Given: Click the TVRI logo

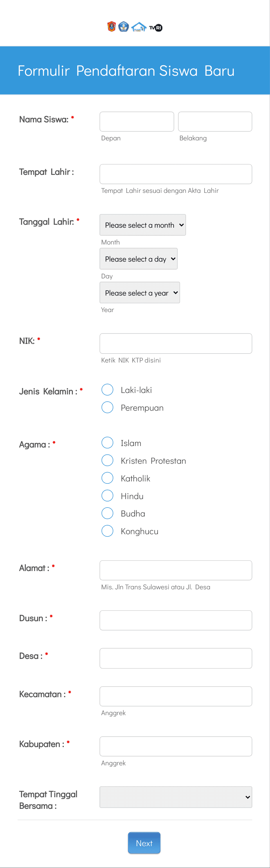Looking at the screenshot, I should 156,28.
